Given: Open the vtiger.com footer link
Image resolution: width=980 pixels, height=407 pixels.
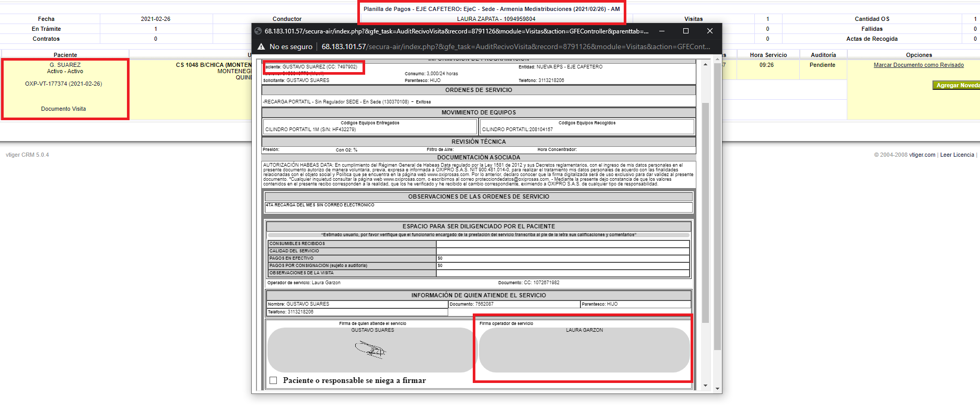Looking at the screenshot, I should (922, 155).
